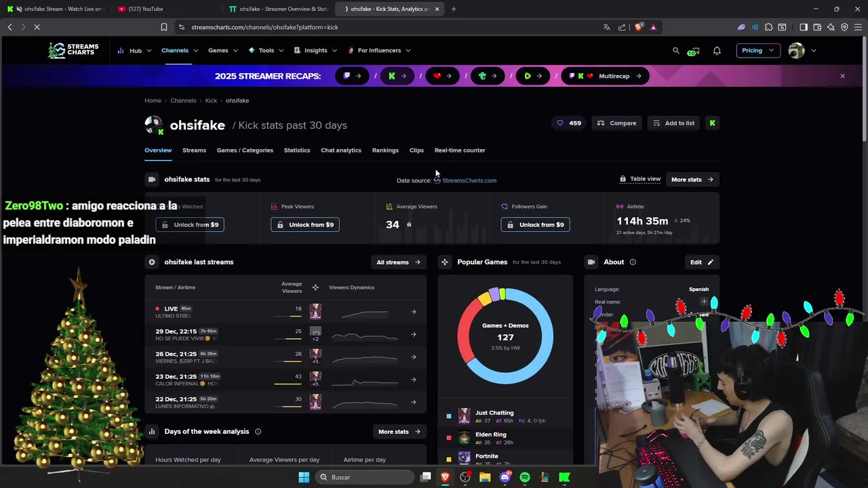This screenshot has width=868, height=488.
Task: Open the Pricing dropdown button
Action: pyautogui.click(x=758, y=51)
